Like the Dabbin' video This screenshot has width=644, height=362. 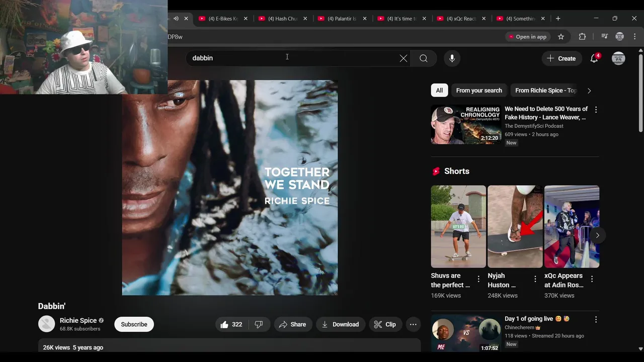point(231,324)
